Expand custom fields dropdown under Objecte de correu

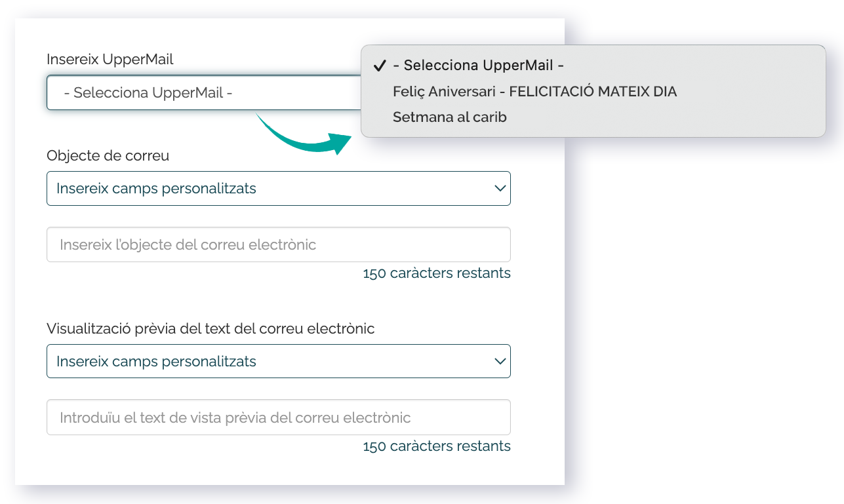(279, 189)
